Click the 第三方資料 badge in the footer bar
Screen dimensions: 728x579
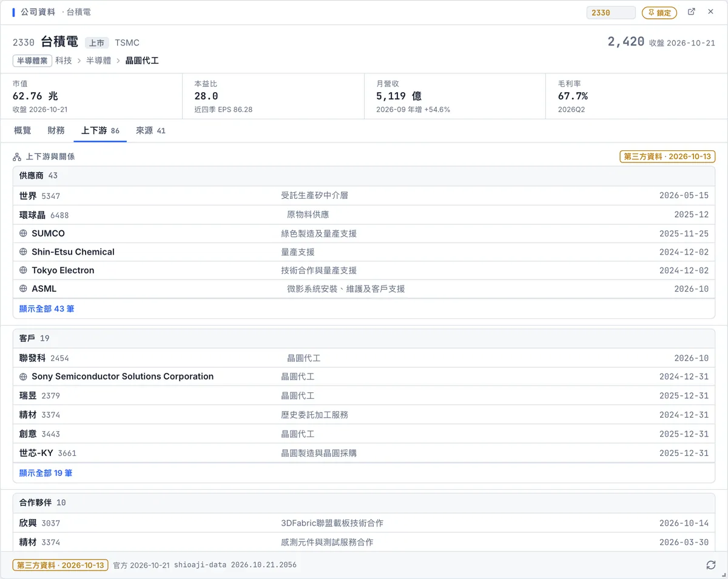(61, 565)
